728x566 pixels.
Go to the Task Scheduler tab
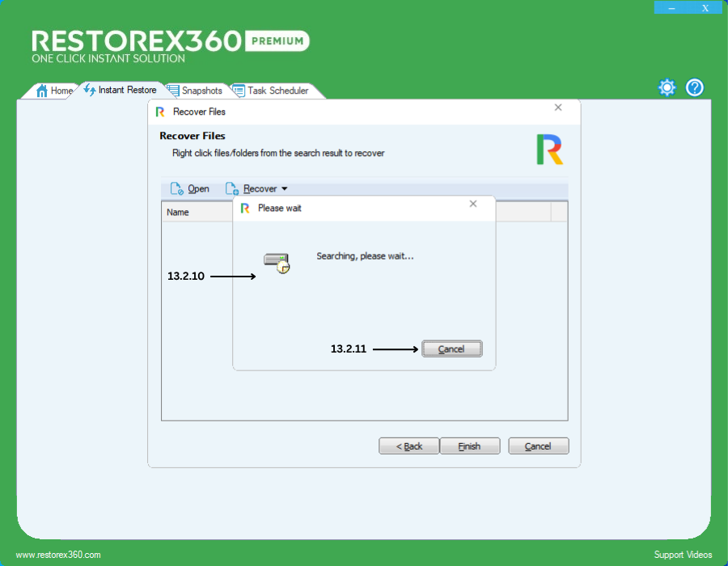pos(270,91)
